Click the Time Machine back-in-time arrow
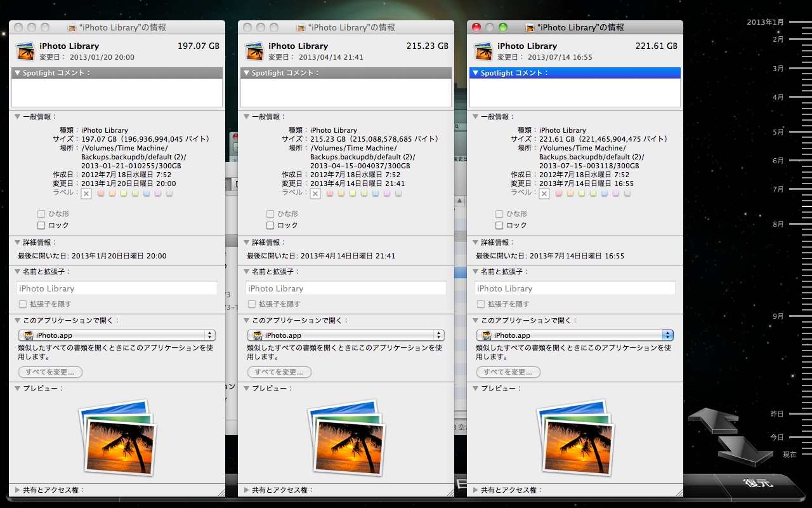 tap(713, 420)
